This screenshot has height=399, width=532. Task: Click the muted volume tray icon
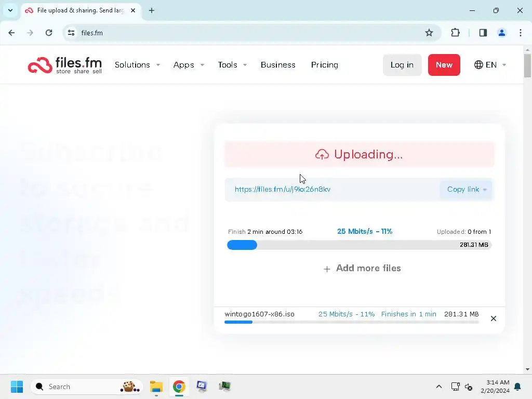(x=469, y=387)
